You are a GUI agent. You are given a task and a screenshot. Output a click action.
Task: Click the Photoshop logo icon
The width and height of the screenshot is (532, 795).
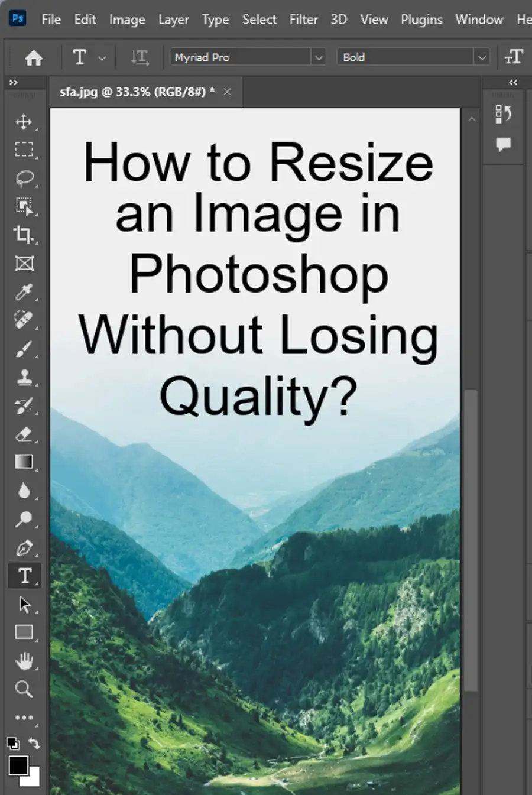pyautogui.click(x=18, y=18)
